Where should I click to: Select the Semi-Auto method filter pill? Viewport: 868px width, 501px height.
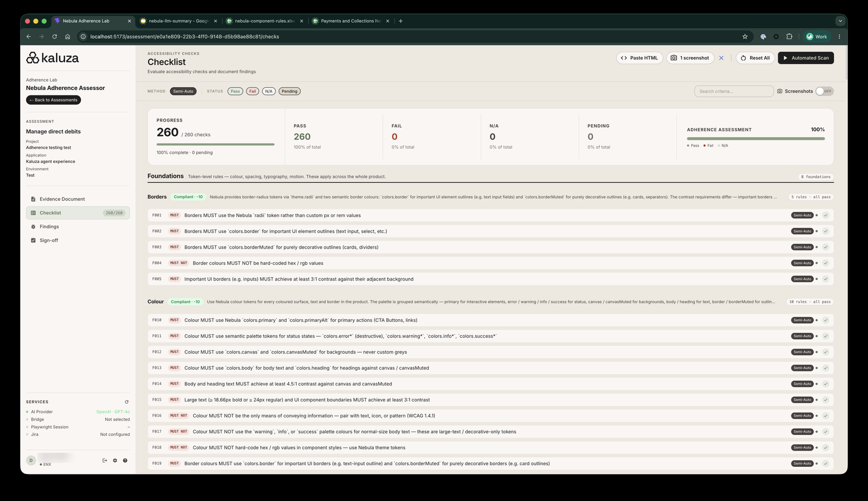point(183,91)
